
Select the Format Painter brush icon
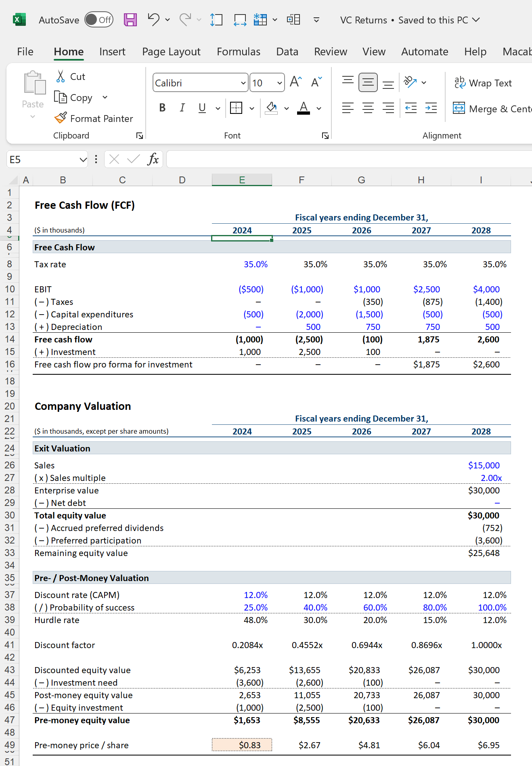click(61, 118)
